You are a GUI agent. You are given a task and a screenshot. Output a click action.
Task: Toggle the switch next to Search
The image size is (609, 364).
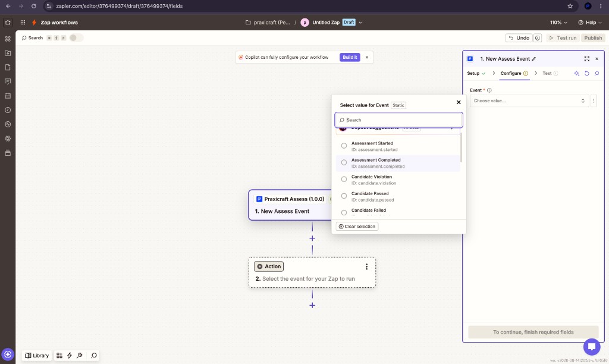(76, 37)
